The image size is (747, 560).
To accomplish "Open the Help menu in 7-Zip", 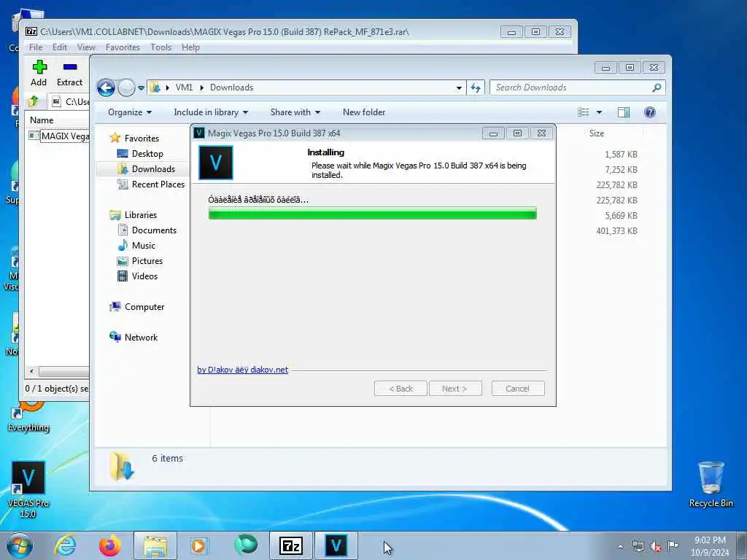I will coord(190,47).
